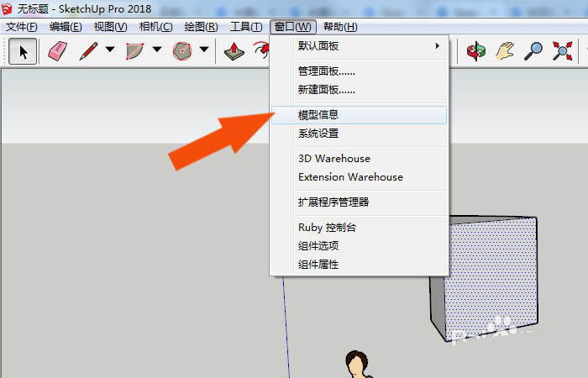588x378 pixels.
Task: Open 3D Warehouse
Action: click(x=360, y=158)
